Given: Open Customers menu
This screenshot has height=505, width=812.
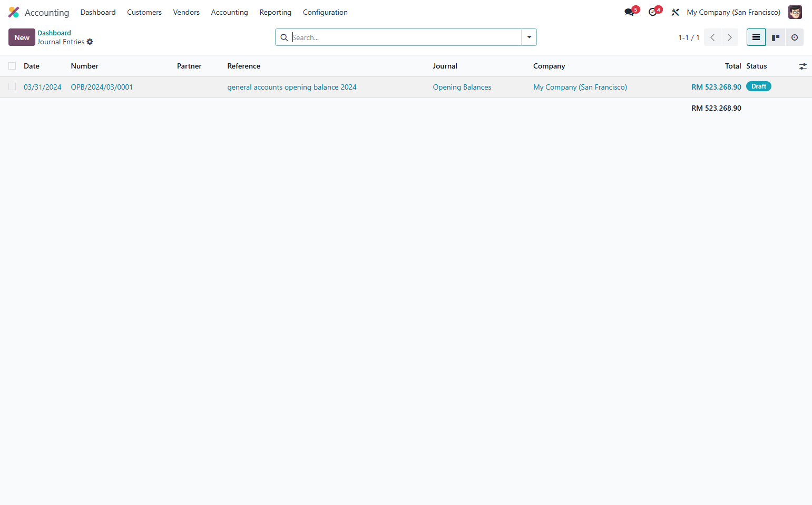Looking at the screenshot, I should [144, 12].
